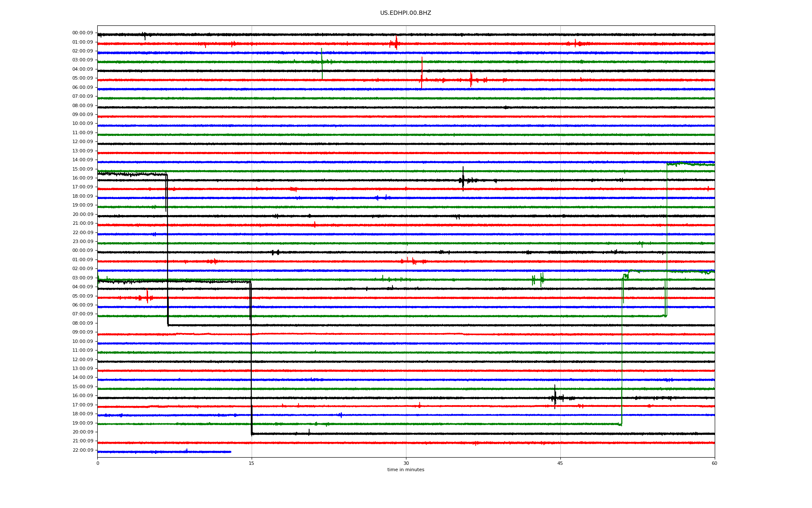Click large black burst near 35 minutes

pos(463,180)
